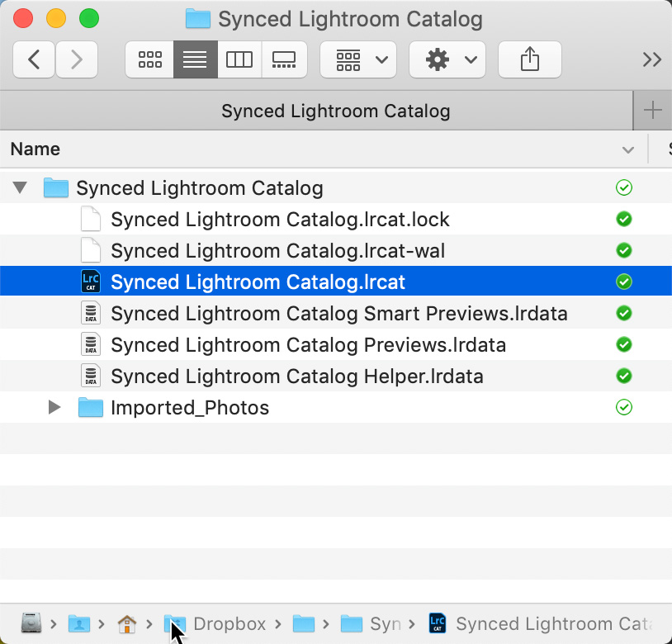Click the Share toolbar icon
This screenshot has height=644, width=672.
pyautogui.click(x=530, y=59)
